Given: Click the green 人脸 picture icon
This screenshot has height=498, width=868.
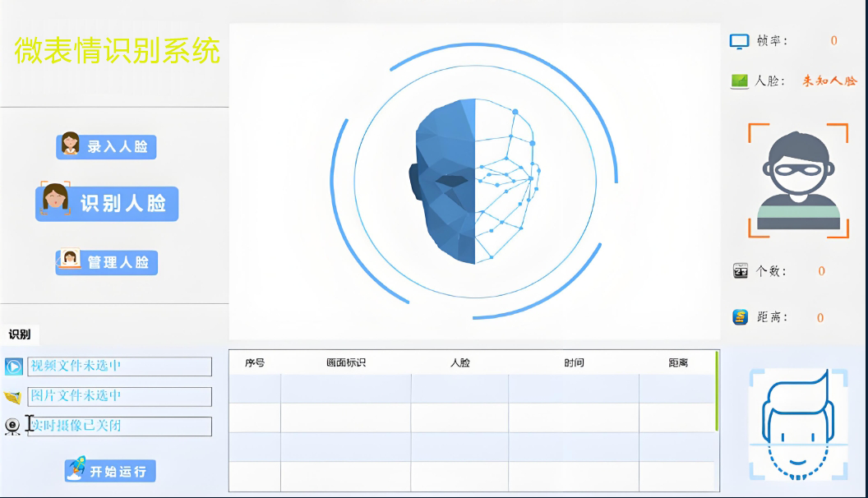Looking at the screenshot, I should 740,81.
